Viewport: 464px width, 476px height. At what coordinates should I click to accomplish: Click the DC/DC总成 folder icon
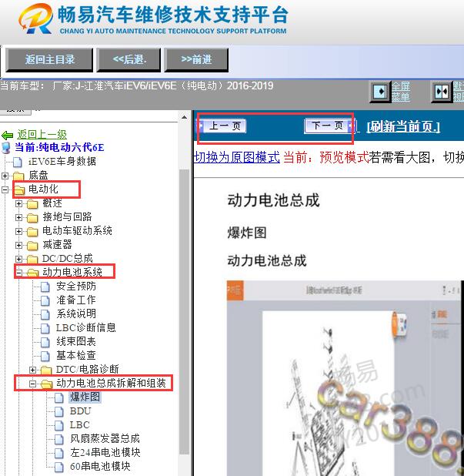click(32, 260)
